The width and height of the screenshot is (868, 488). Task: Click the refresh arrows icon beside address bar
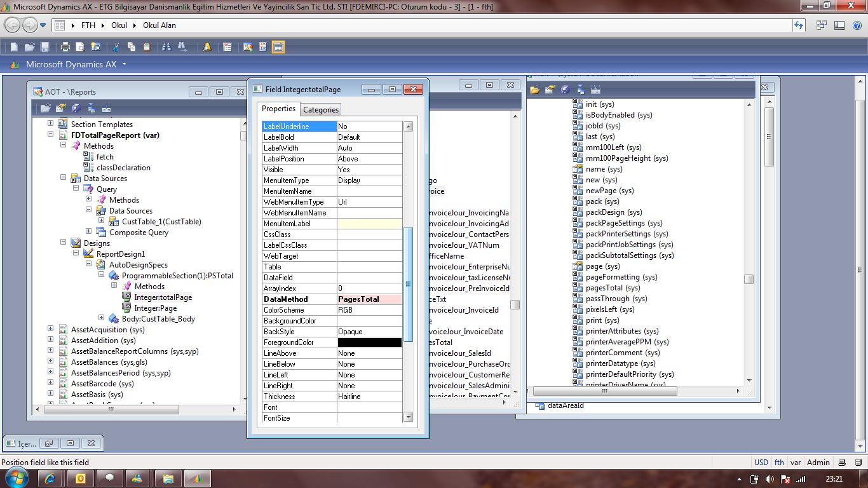pyautogui.click(x=799, y=25)
